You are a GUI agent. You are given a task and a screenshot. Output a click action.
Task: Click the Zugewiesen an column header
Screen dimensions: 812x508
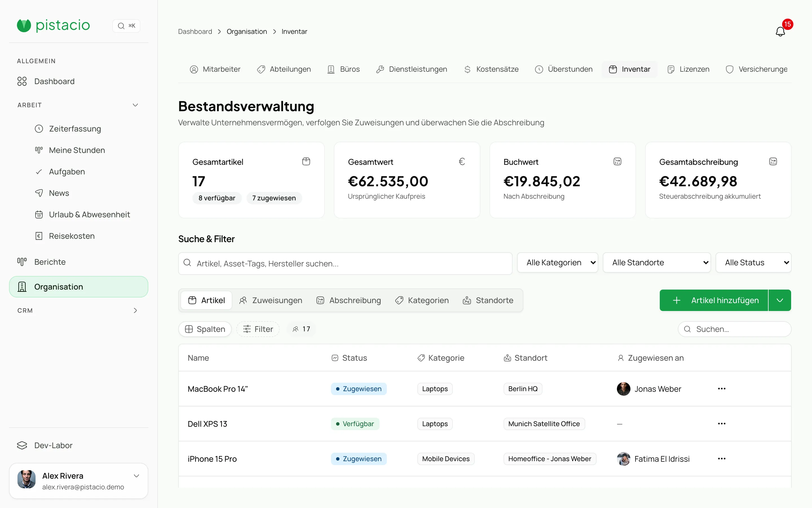[650, 358]
